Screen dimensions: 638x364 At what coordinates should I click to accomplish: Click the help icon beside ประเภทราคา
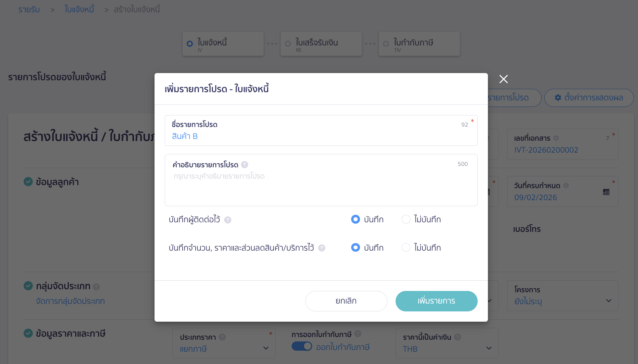[x=223, y=337]
